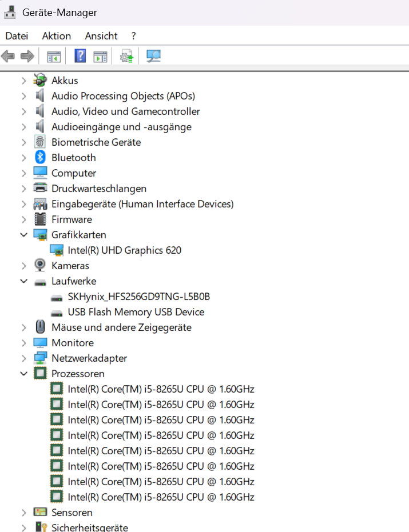Click the show/hide action pane toolbar icon
409x532 pixels.
click(x=100, y=57)
